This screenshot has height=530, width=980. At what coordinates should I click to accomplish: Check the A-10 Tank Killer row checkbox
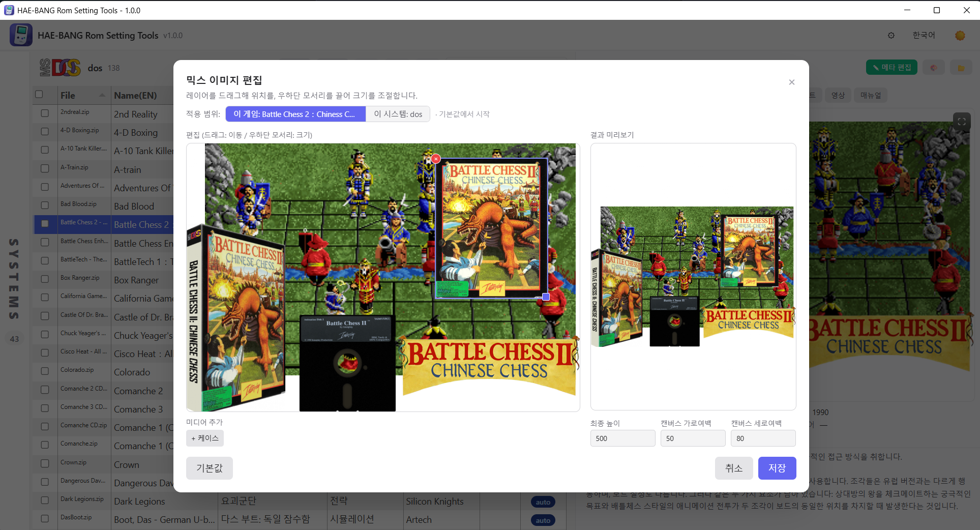click(x=45, y=150)
